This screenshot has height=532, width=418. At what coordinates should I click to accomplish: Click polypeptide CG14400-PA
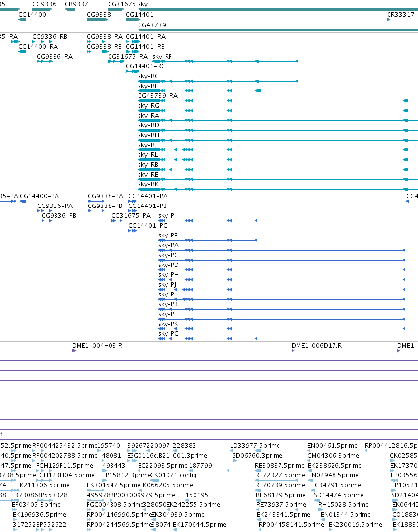39,196
